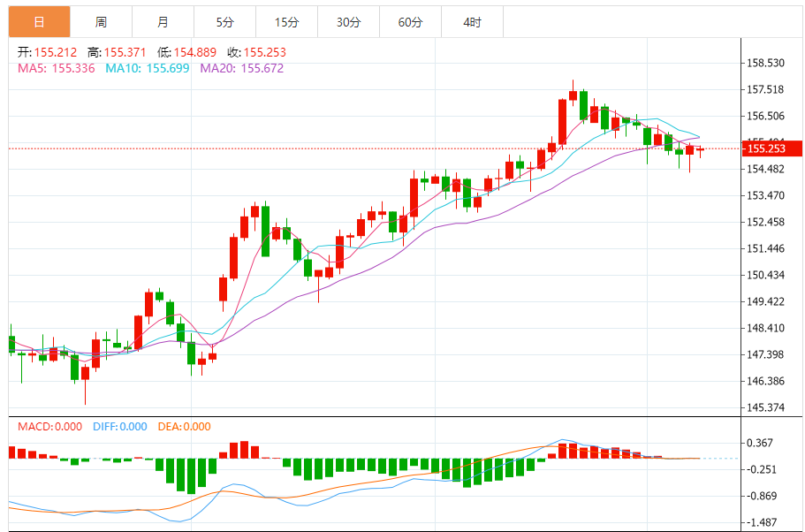Choose the 15分 interval tab
The width and height of the screenshot is (805, 532).
pyautogui.click(x=286, y=22)
